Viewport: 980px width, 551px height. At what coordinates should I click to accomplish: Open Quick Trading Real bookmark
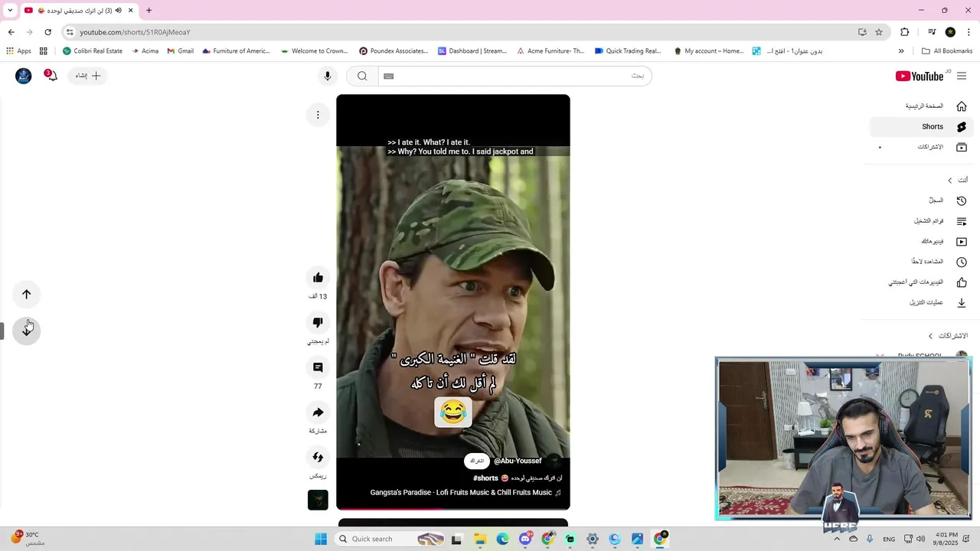[628, 51]
